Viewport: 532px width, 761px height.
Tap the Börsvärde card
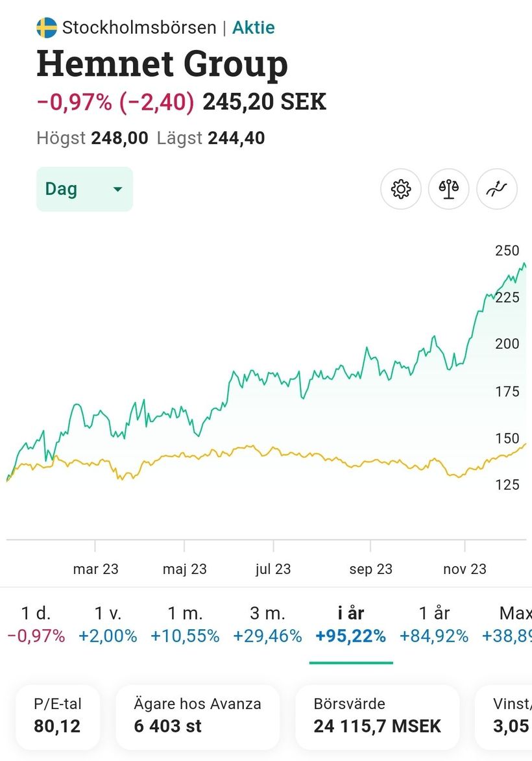pos(377,716)
